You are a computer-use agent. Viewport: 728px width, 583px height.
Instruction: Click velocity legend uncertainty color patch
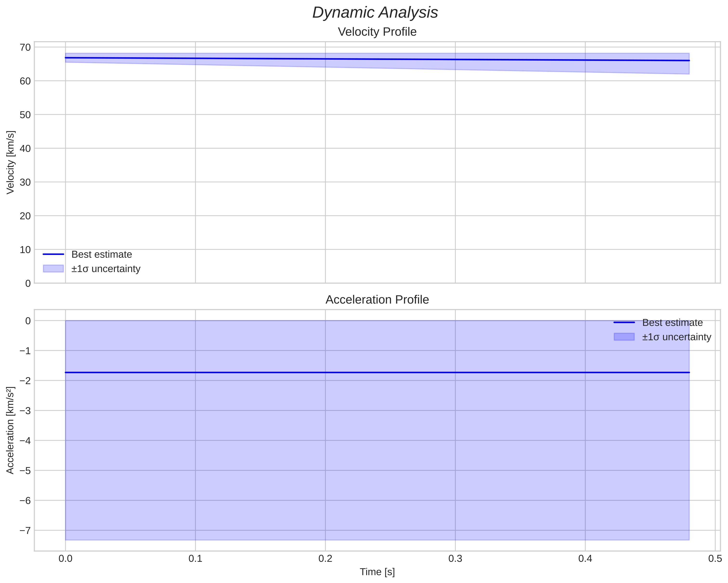pyautogui.click(x=53, y=269)
